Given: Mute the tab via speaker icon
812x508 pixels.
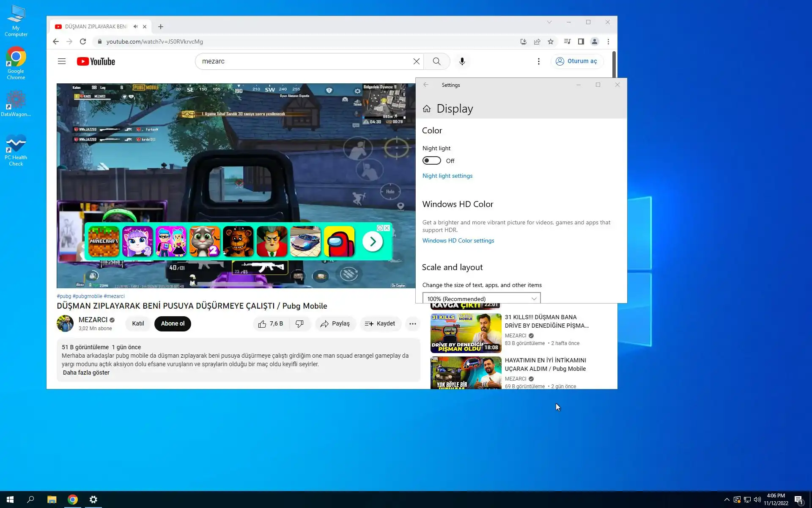Looking at the screenshot, I should 135,27.
